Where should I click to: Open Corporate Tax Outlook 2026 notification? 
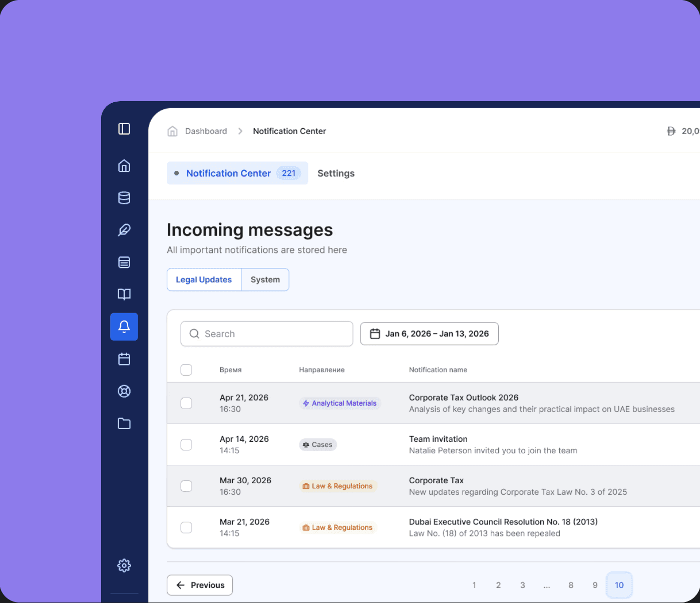[464, 398]
